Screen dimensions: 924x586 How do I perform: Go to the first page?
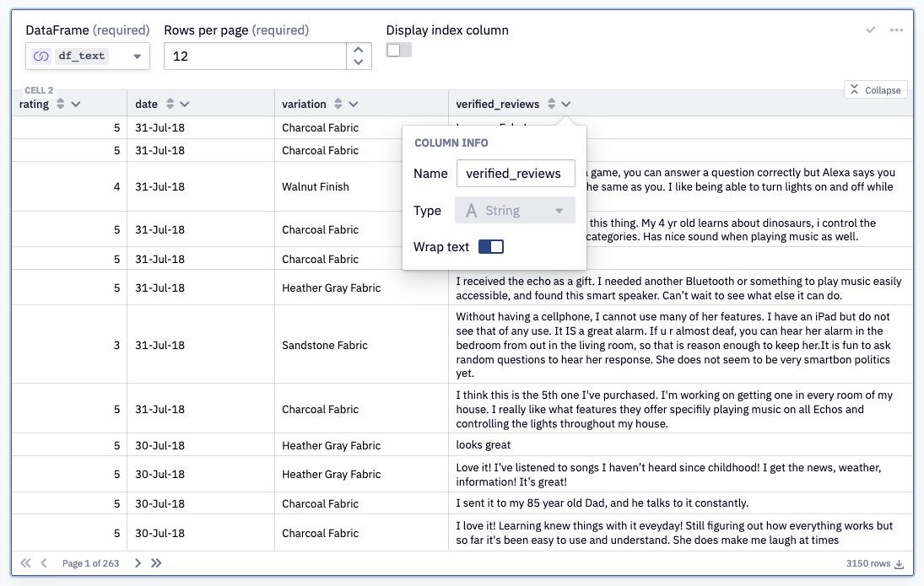(25, 563)
